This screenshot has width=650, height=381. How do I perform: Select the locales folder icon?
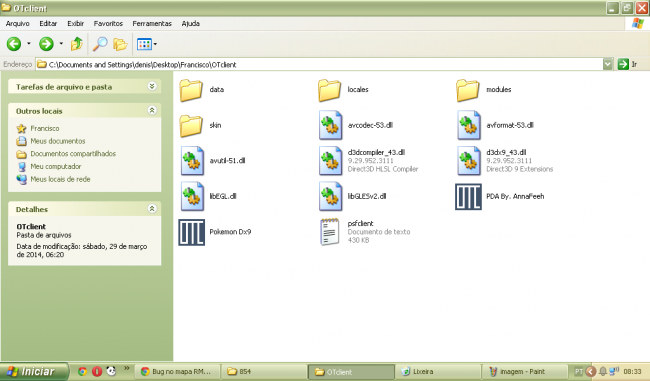[x=330, y=90]
